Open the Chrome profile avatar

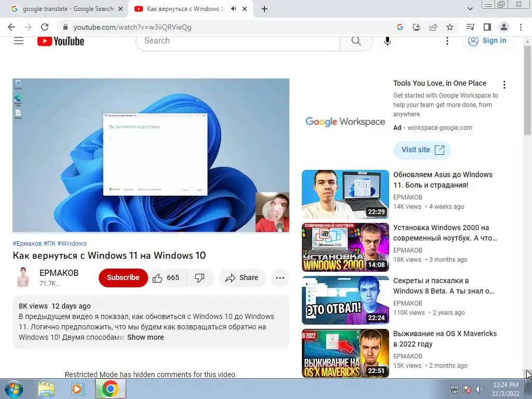504,27
